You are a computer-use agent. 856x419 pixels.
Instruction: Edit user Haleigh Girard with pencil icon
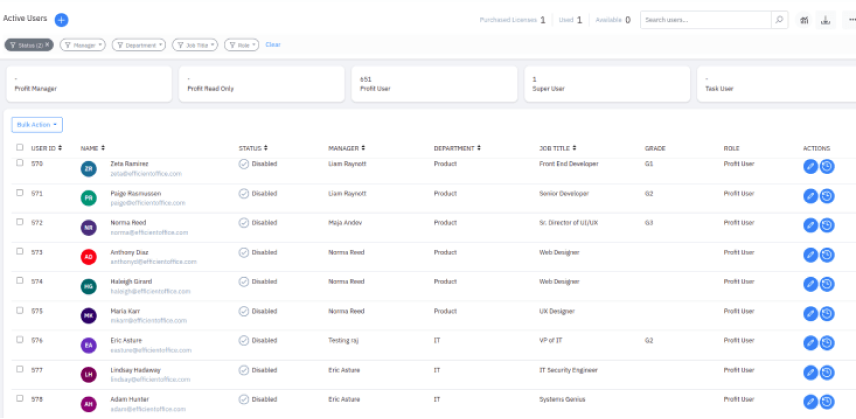click(811, 284)
